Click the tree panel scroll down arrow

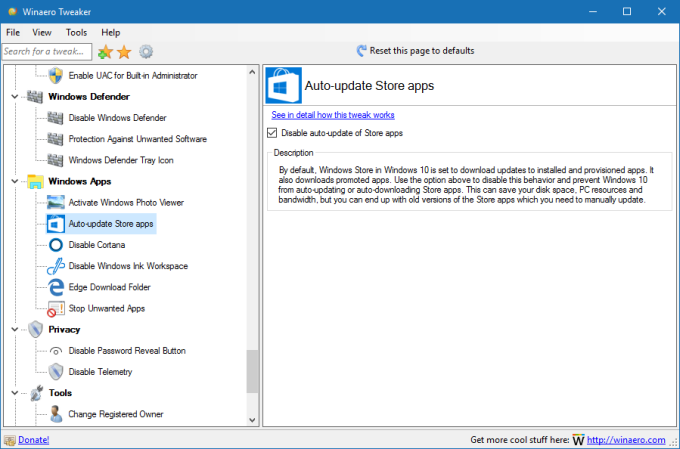point(253,420)
